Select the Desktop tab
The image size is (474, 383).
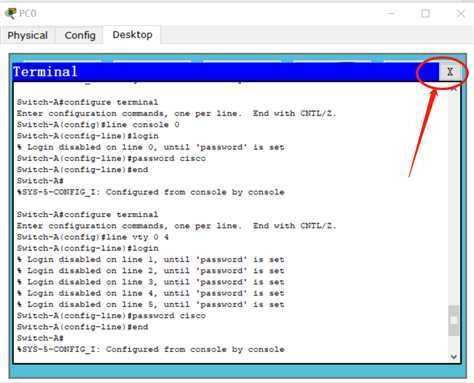point(132,35)
